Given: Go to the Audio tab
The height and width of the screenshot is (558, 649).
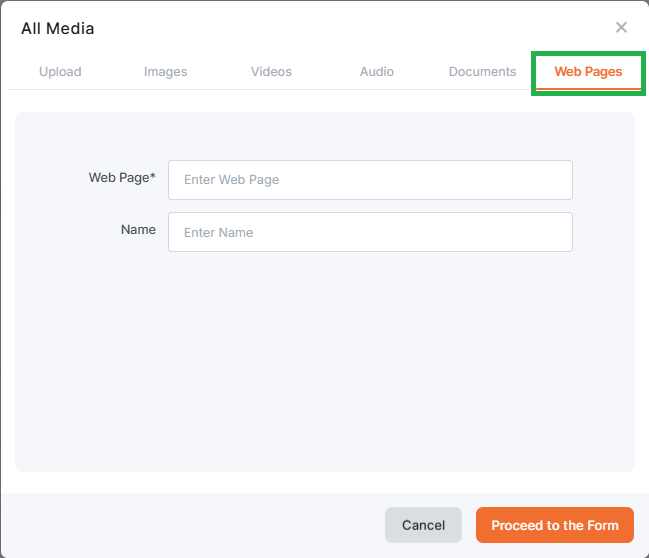Looking at the screenshot, I should click(376, 72).
